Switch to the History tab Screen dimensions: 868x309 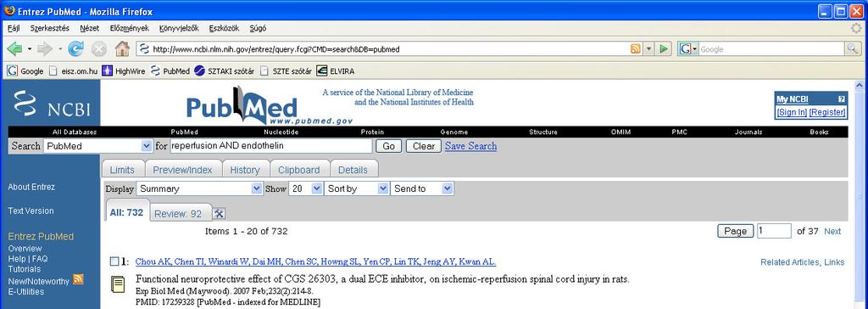coord(245,170)
